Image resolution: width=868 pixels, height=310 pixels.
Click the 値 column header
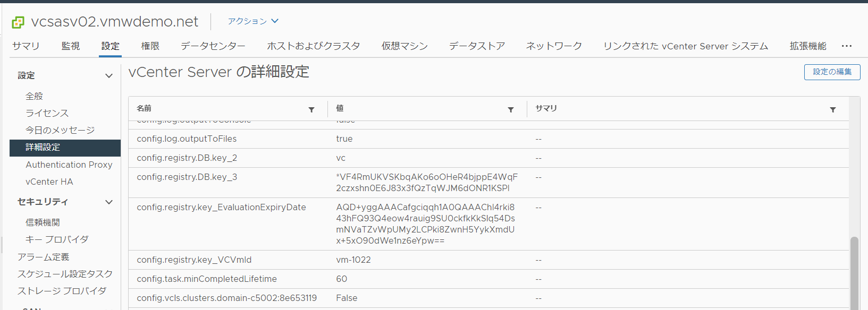coord(340,108)
